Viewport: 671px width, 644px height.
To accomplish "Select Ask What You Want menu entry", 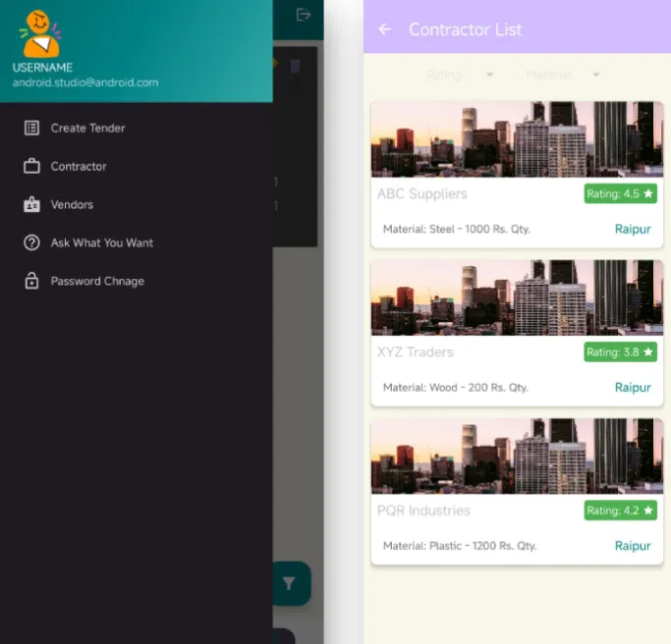I will pyautogui.click(x=102, y=242).
